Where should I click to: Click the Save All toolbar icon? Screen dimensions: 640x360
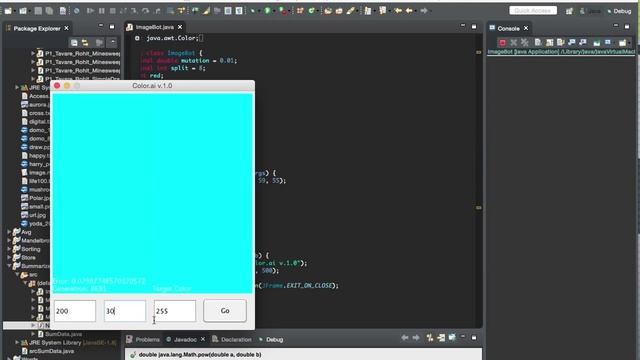[49, 11]
